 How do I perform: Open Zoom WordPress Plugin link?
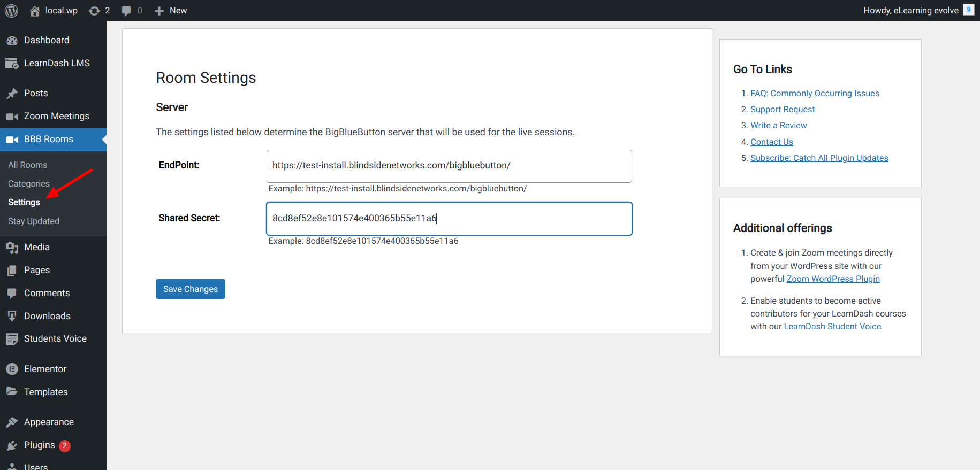(x=833, y=279)
